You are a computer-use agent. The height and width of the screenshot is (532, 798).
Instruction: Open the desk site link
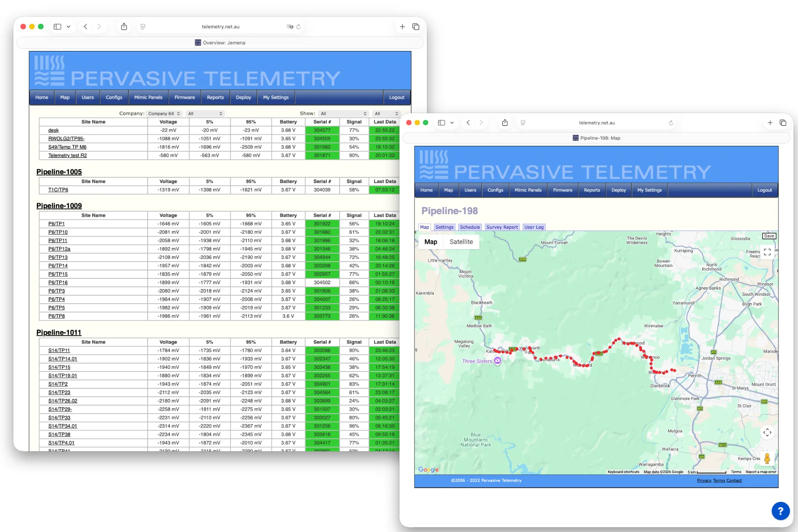[53, 130]
